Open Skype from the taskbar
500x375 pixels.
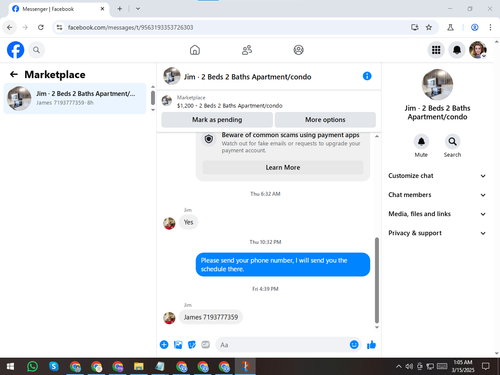pyautogui.click(x=54, y=367)
